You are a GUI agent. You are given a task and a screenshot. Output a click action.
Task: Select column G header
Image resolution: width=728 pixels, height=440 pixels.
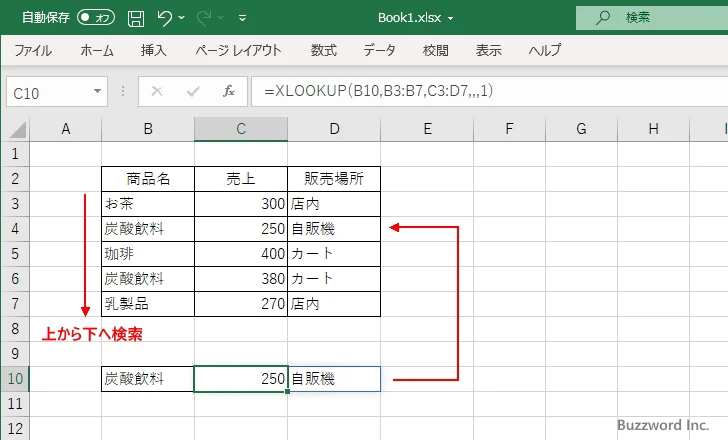coord(581,129)
